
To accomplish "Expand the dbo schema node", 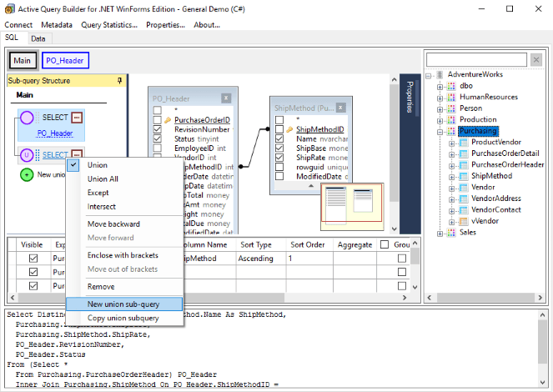I will (440, 87).
